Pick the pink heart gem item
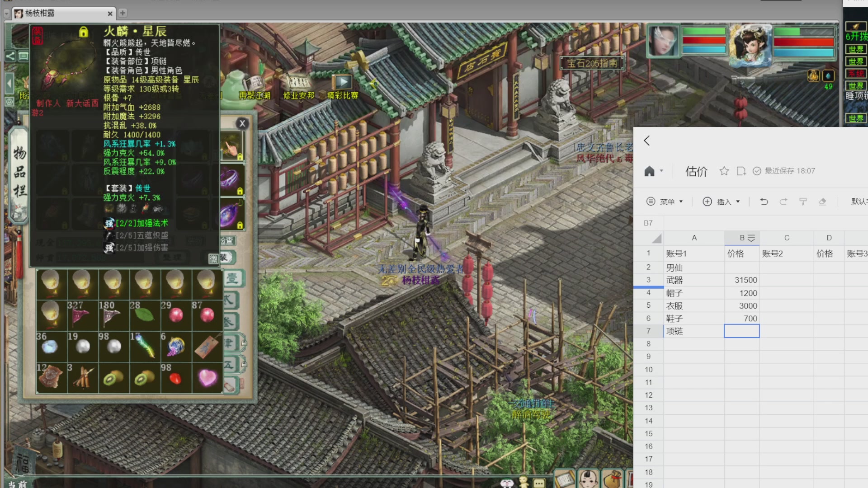The image size is (868, 488). tap(207, 378)
